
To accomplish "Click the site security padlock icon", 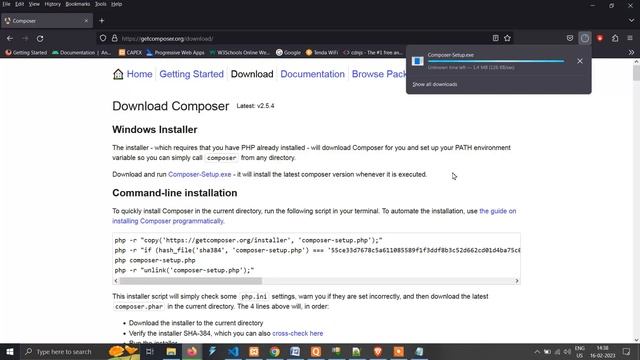I will (115, 38).
